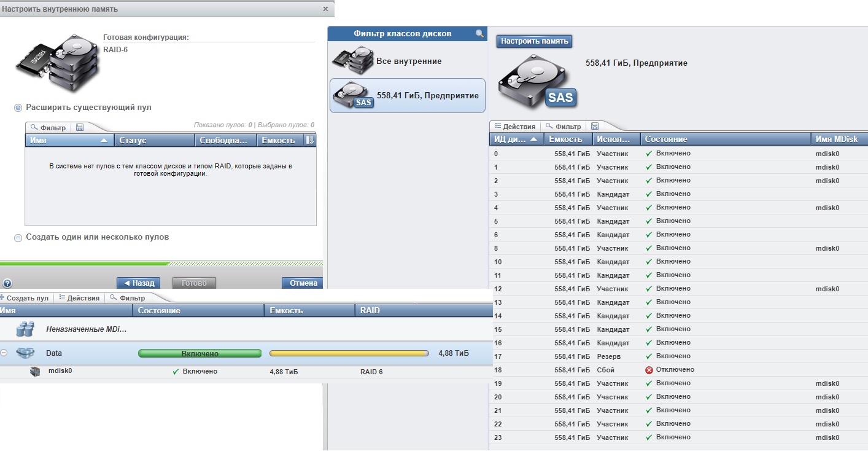Click the yellow Data capacity bar
Image resolution: width=868 pixels, height=451 pixels.
pos(349,353)
